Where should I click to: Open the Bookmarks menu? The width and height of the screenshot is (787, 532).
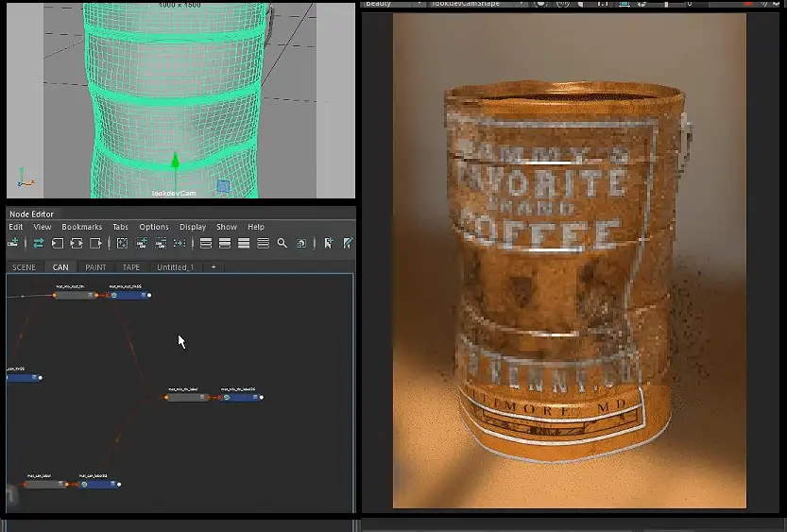(81, 227)
